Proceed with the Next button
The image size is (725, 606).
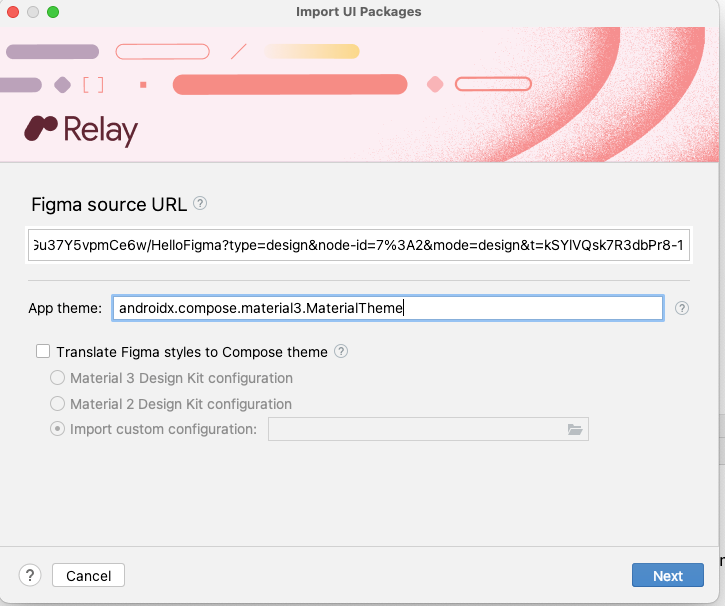tap(668, 575)
